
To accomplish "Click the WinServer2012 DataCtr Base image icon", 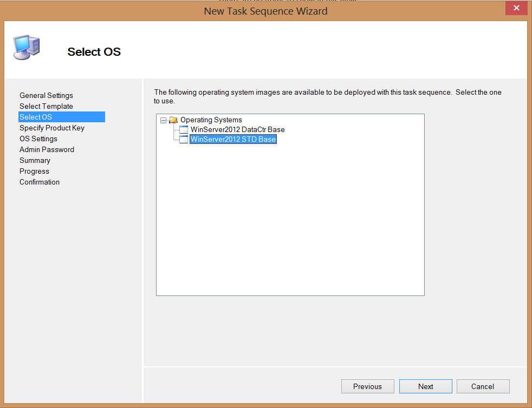I will click(x=184, y=130).
